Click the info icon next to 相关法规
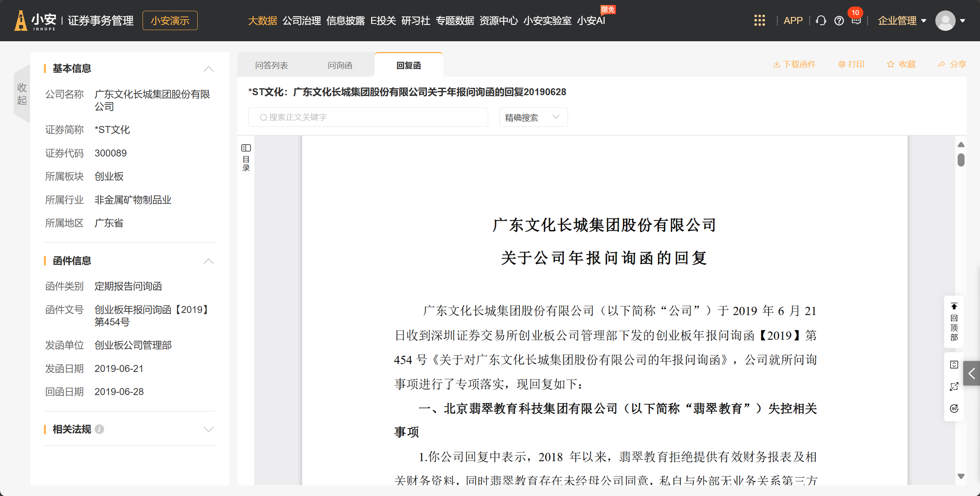 (99, 429)
